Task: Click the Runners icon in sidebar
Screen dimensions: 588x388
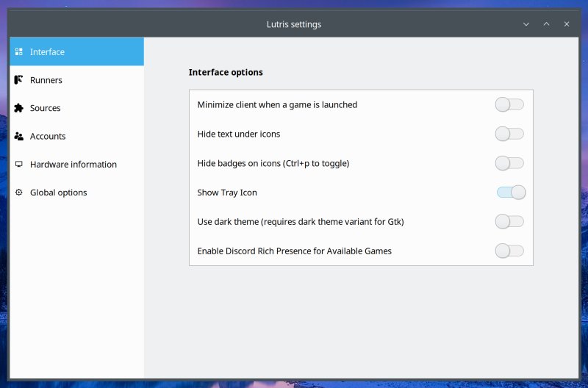Action: pos(18,80)
